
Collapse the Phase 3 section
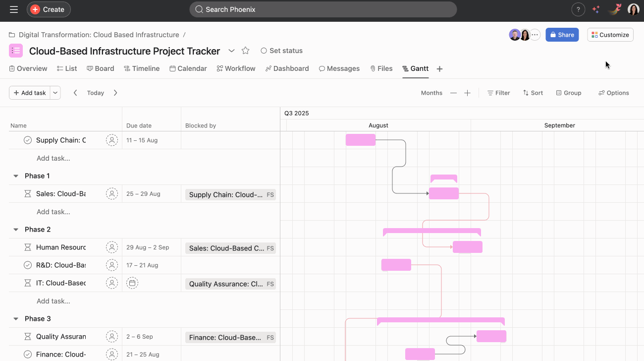point(16,319)
